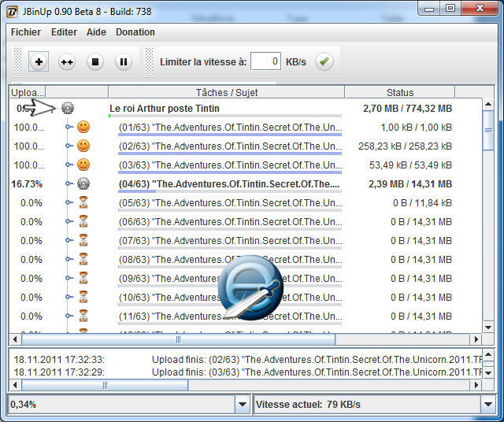The width and height of the screenshot is (504, 422).
Task: Open the Donation menu
Action: 135,32
